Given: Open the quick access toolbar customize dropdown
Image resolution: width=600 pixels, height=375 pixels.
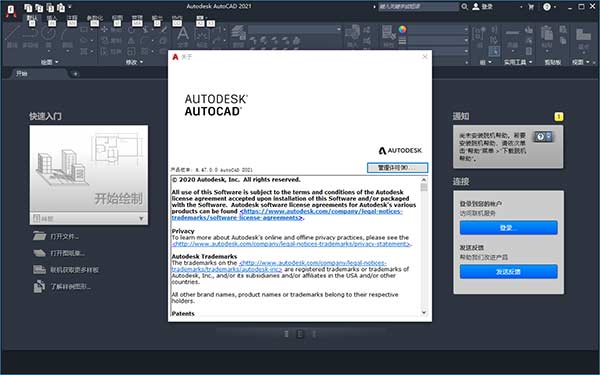Looking at the screenshot, I should [x=70, y=7].
